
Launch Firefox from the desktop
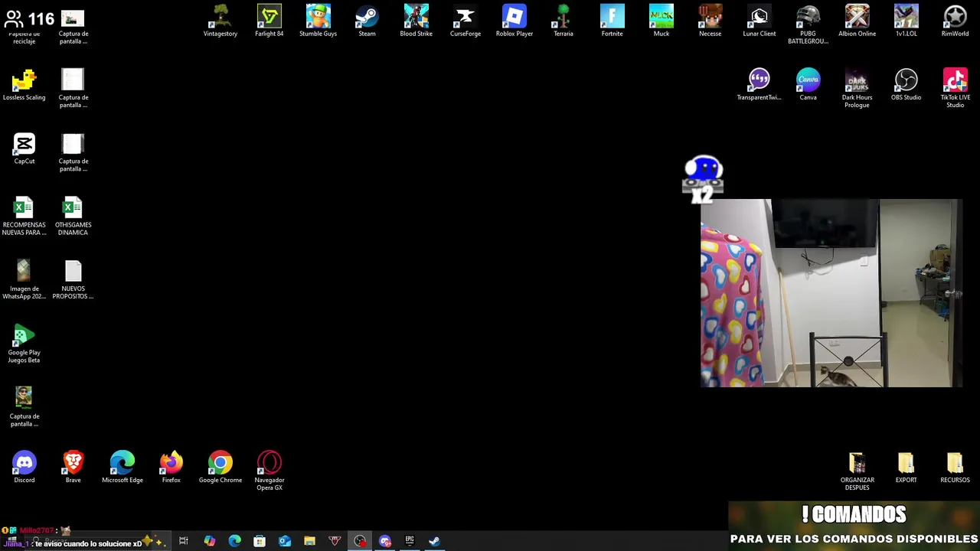[171, 467]
